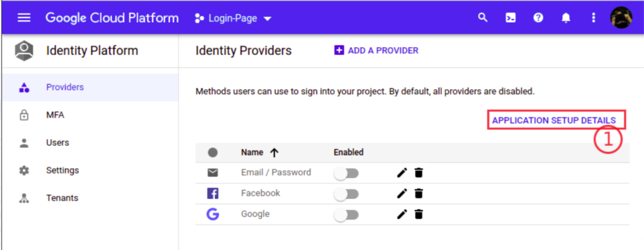Sort by Name using the arrow
This screenshot has width=644, height=250.
click(x=274, y=153)
